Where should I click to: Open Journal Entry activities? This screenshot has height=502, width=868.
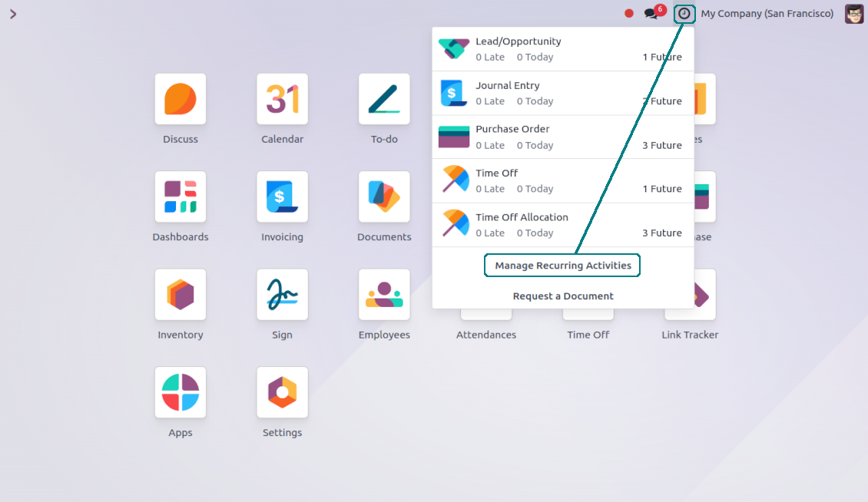[x=563, y=93]
